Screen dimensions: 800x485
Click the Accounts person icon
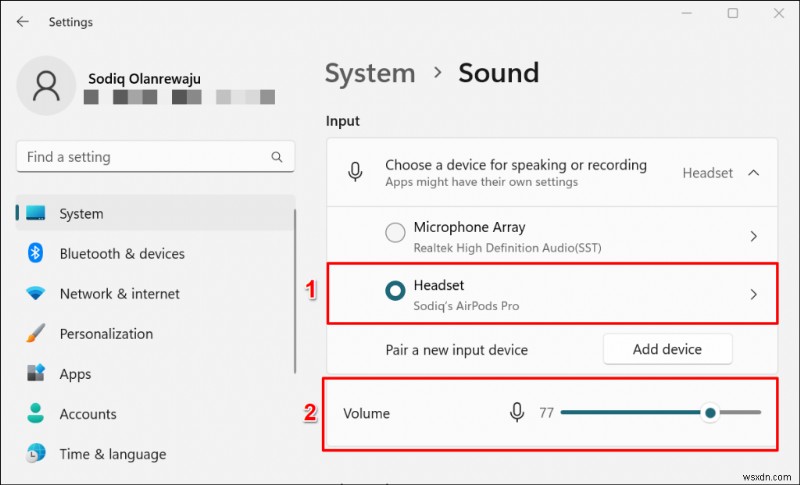tap(36, 414)
